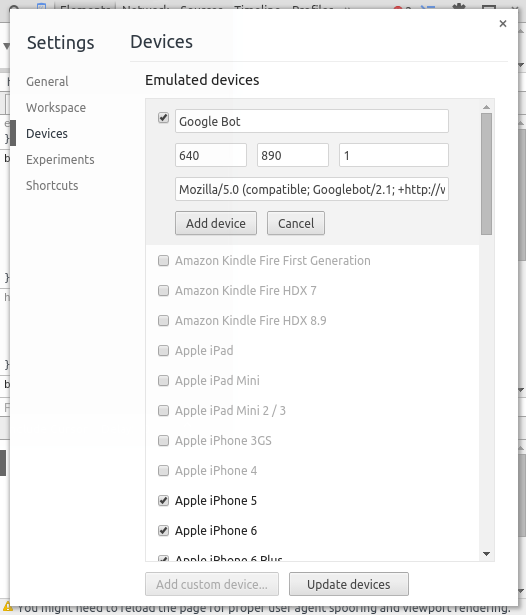Click the Add device button
Screen dimensions: 526x615
(216, 223)
